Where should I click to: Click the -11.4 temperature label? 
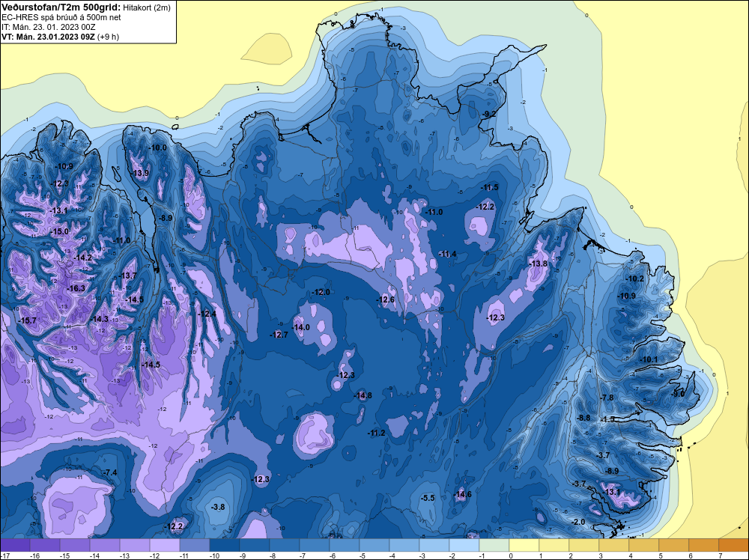pyautogui.click(x=448, y=254)
